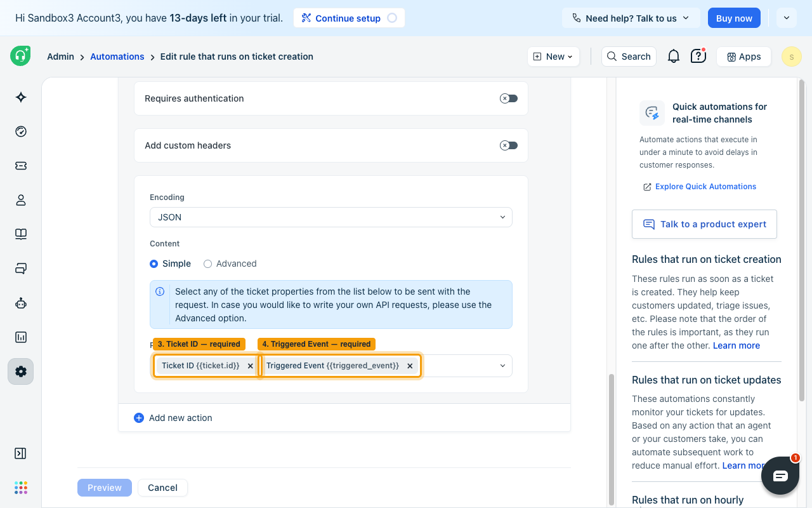812x508 pixels.
Task: Click the Search button
Action: (x=629, y=57)
